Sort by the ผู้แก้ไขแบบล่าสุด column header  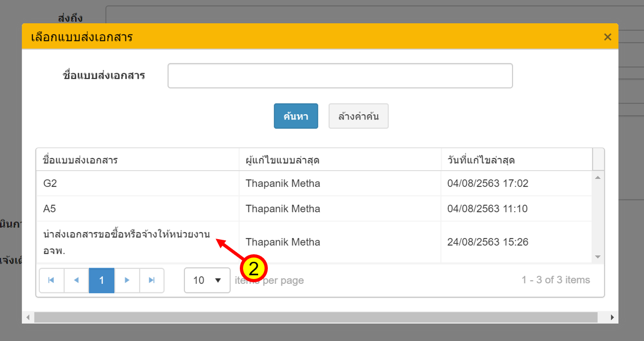point(283,160)
